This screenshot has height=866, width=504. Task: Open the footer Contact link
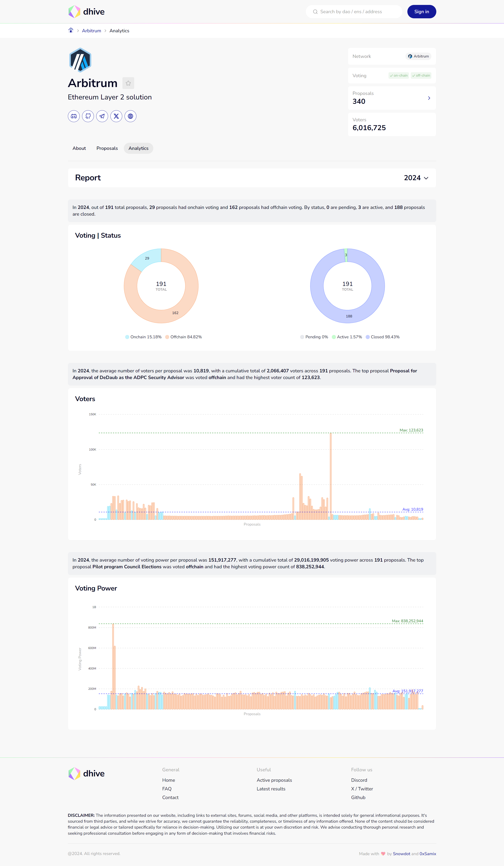pos(170,797)
